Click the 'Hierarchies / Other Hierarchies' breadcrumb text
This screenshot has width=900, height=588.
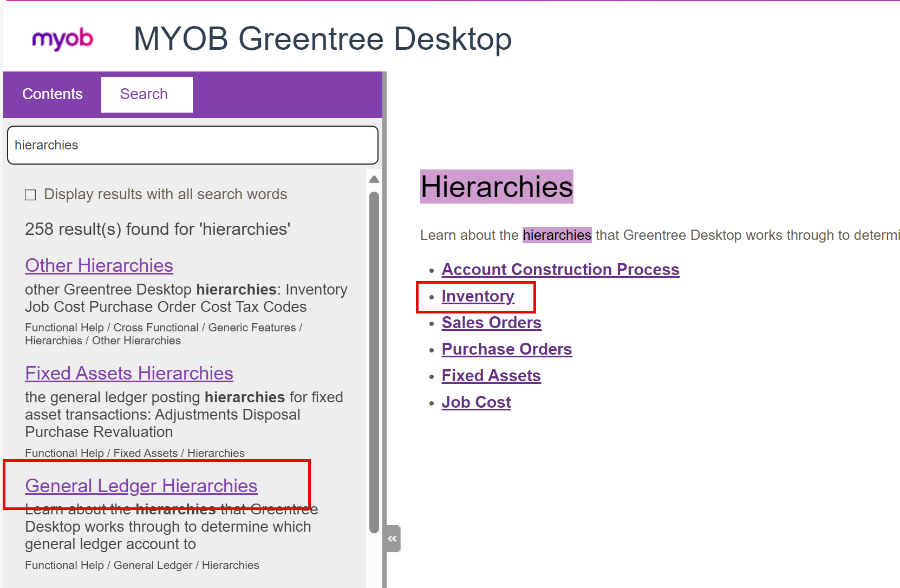point(103,341)
